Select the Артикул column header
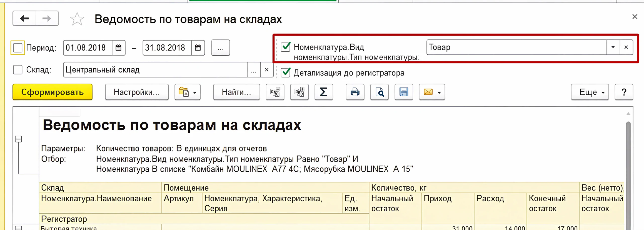Image resolution: width=644 pixels, height=230 pixels. [182, 203]
